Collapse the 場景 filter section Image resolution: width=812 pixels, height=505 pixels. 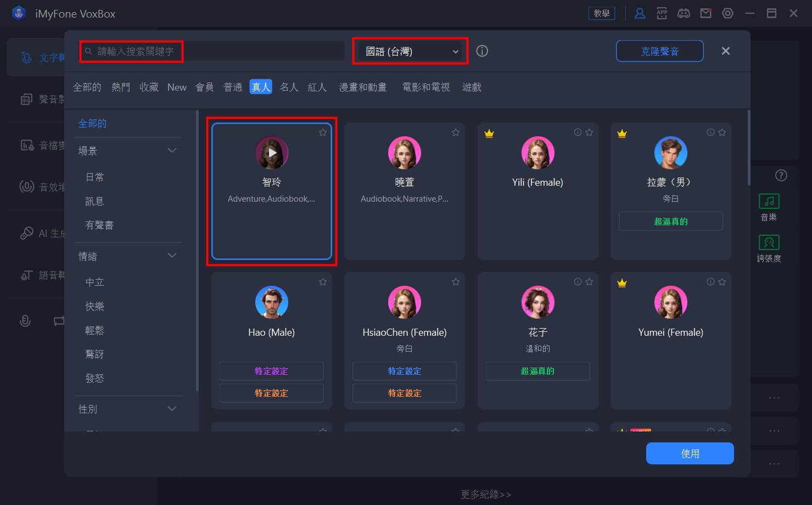172,151
